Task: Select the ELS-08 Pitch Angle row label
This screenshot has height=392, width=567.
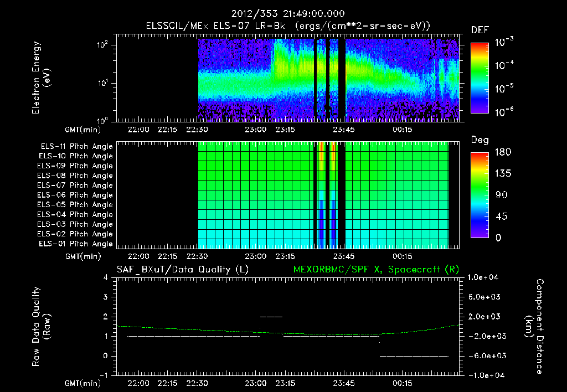Action: tap(75, 176)
